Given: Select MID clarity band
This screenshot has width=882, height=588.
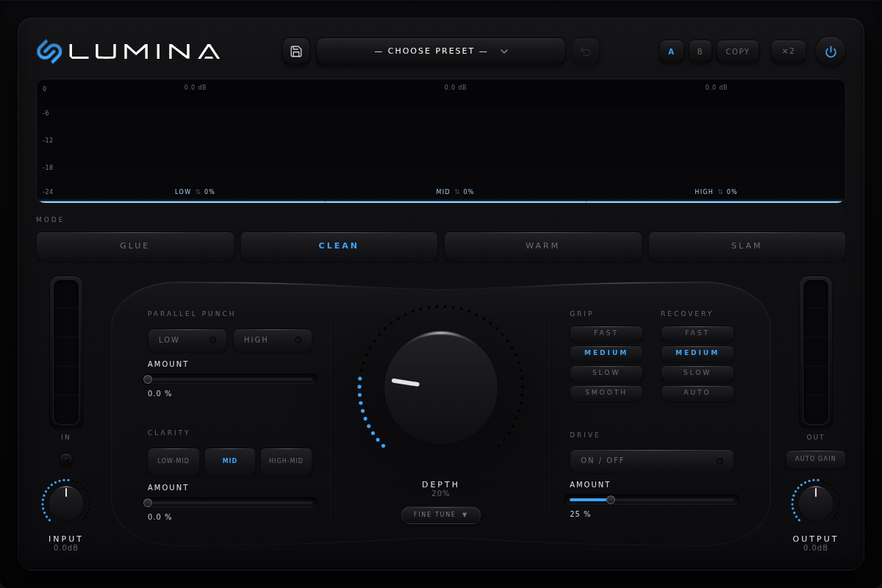Looking at the screenshot, I should pos(230,462).
